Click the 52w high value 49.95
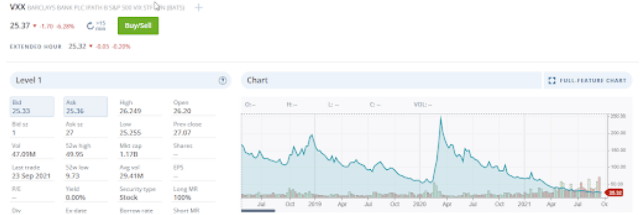This screenshot has height=215, width=644. (x=74, y=154)
